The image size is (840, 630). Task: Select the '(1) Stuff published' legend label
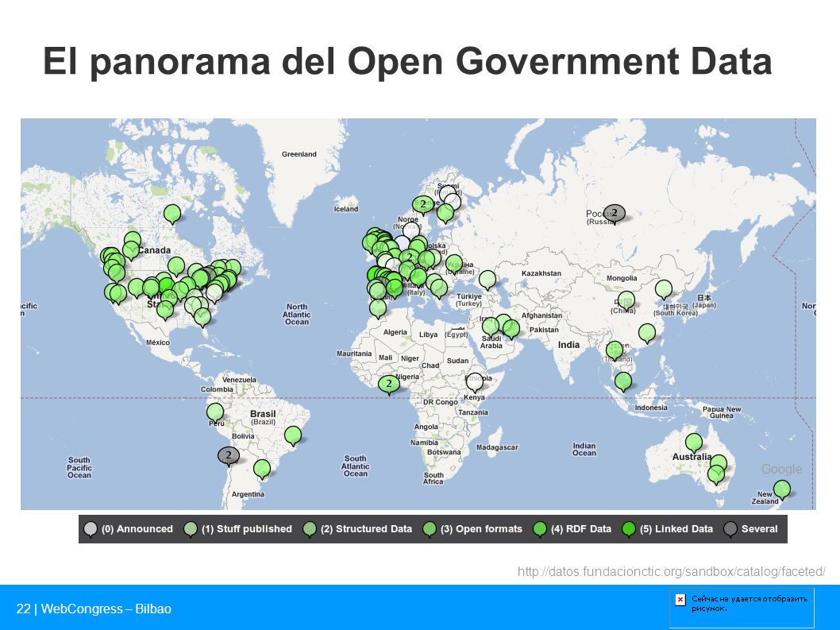click(x=247, y=528)
